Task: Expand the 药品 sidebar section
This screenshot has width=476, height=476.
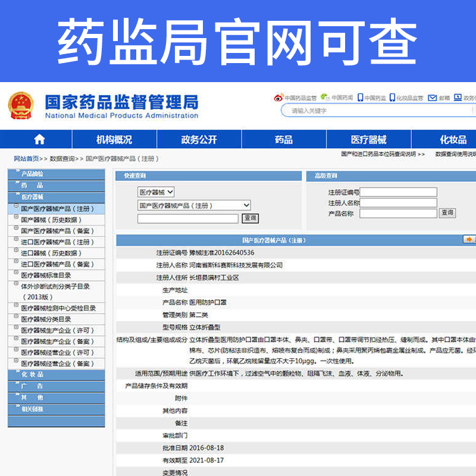Action: 57,186
